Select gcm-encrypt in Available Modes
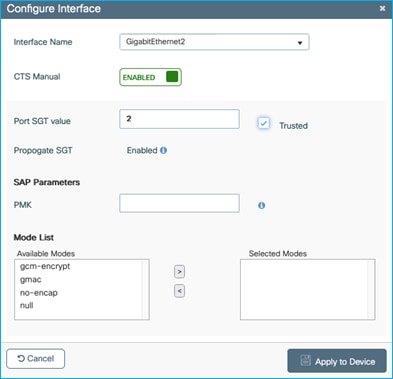 tap(45, 266)
